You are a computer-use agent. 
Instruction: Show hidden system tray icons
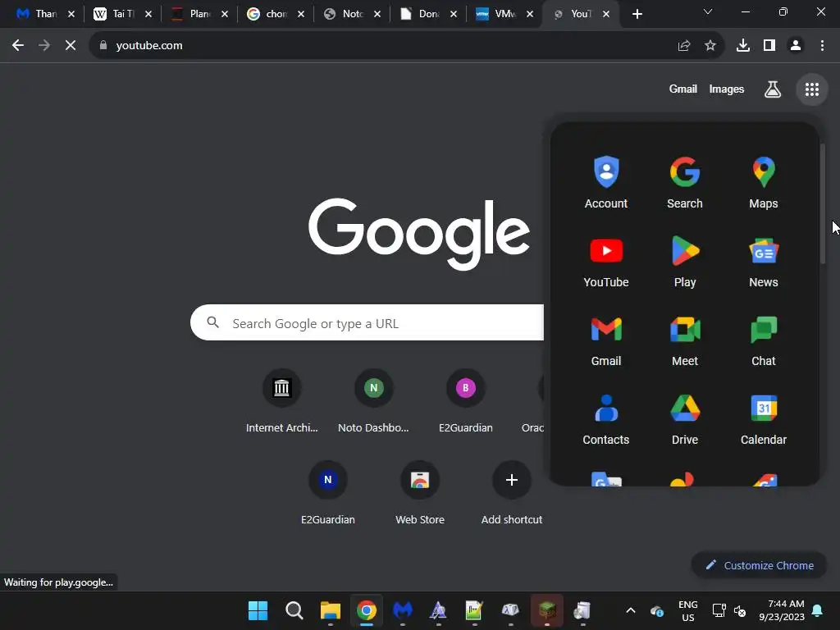click(631, 610)
